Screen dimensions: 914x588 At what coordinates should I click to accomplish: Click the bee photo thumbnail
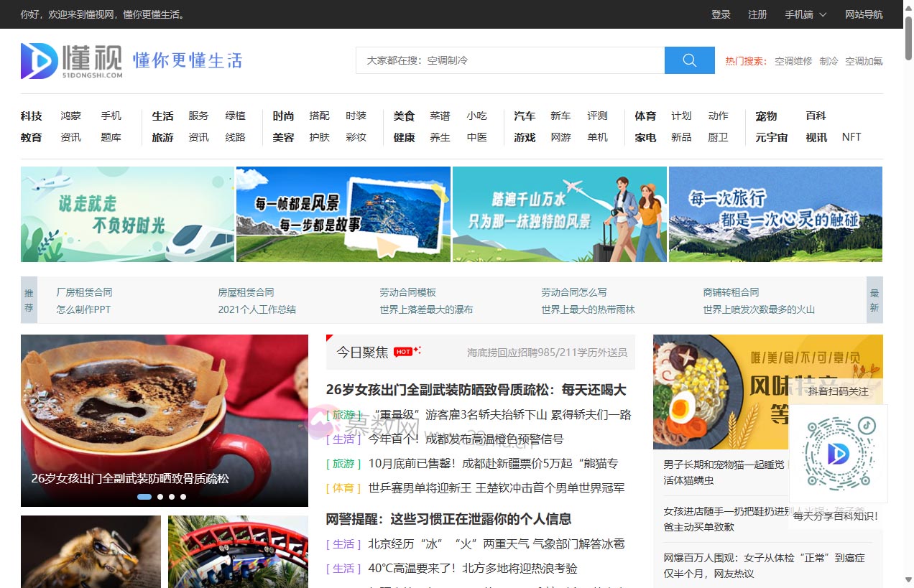91,551
